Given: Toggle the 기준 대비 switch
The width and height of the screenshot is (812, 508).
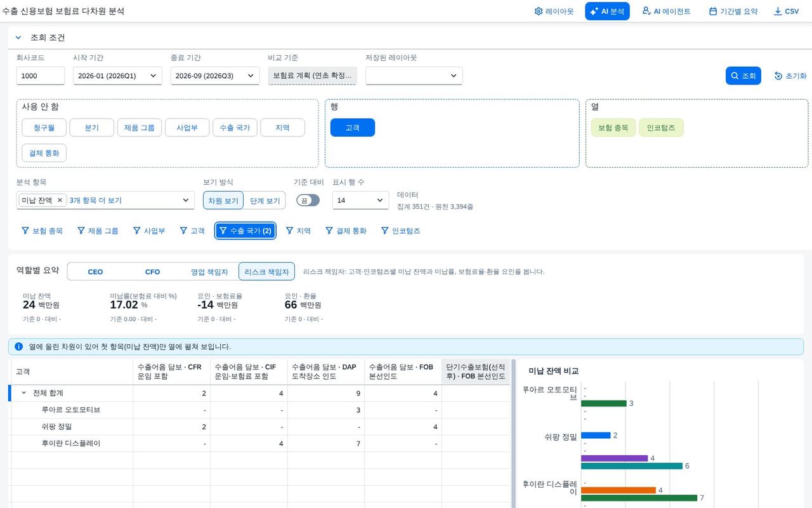Looking at the screenshot, I should [308, 200].
